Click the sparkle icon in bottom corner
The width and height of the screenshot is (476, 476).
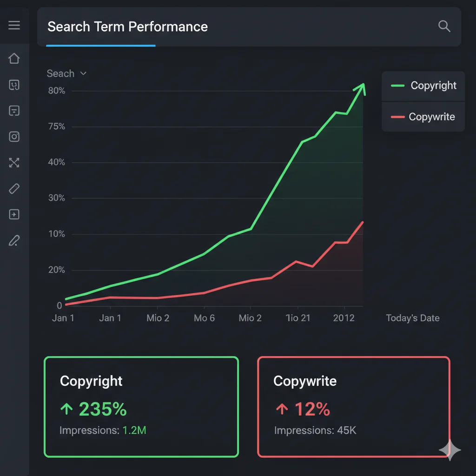tap(450, 450)
